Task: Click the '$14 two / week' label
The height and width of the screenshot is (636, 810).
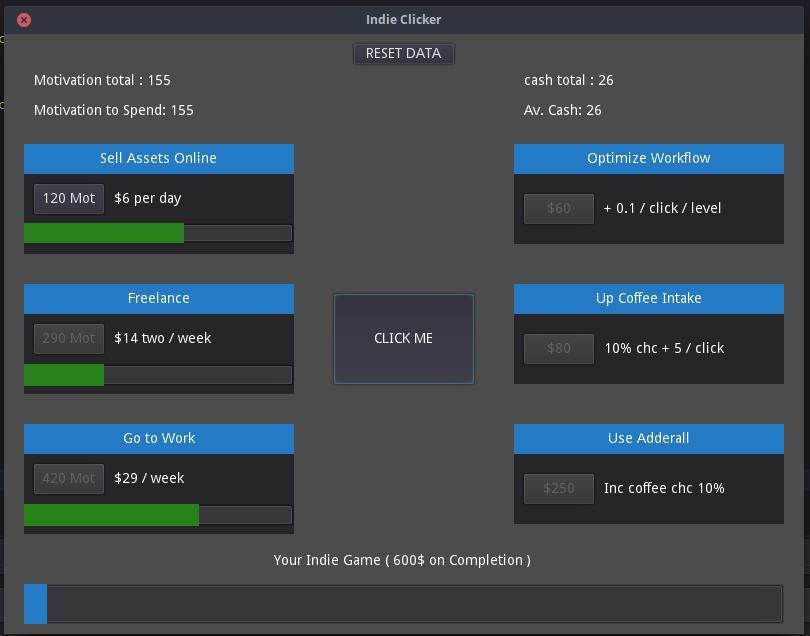Action: click(x=163, y=338)
